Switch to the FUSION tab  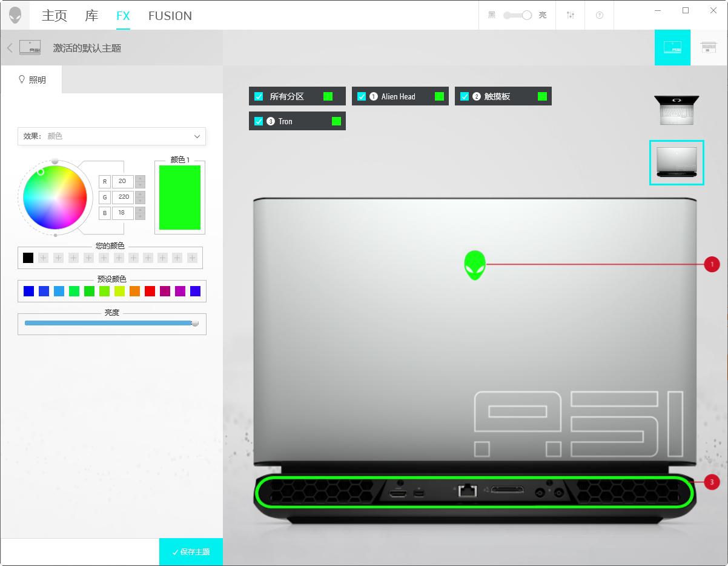[170, 16]
